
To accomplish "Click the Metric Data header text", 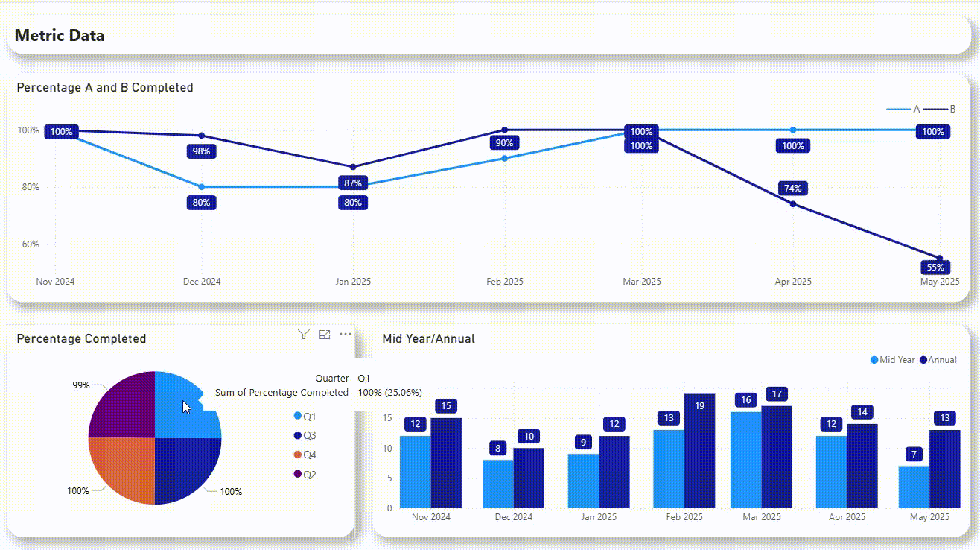I will coord(60,35).
